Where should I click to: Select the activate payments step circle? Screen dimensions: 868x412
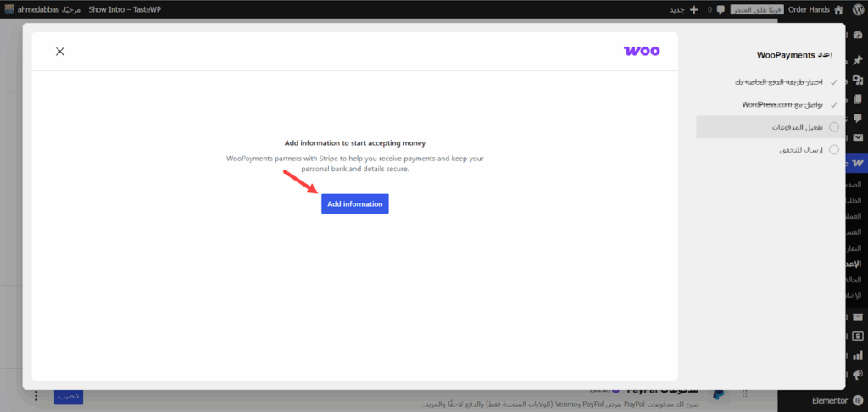(833, 127)
